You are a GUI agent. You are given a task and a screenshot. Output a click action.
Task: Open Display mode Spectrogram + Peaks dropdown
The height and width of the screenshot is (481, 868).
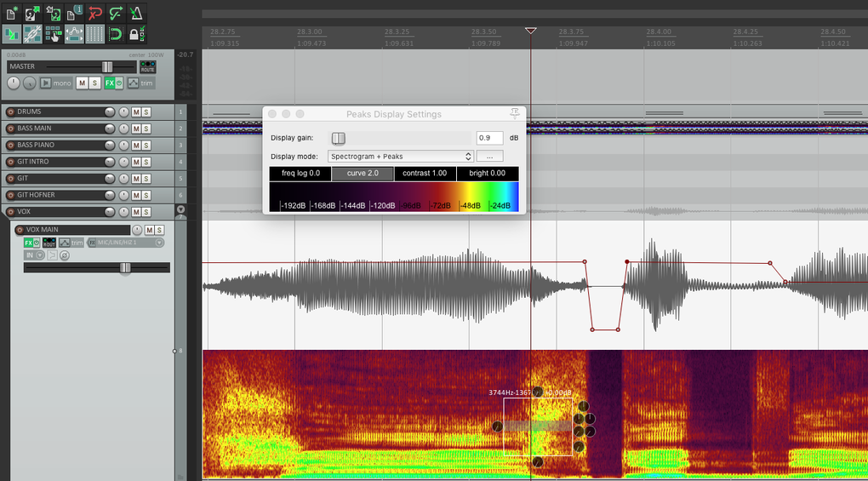click(400, 157)
